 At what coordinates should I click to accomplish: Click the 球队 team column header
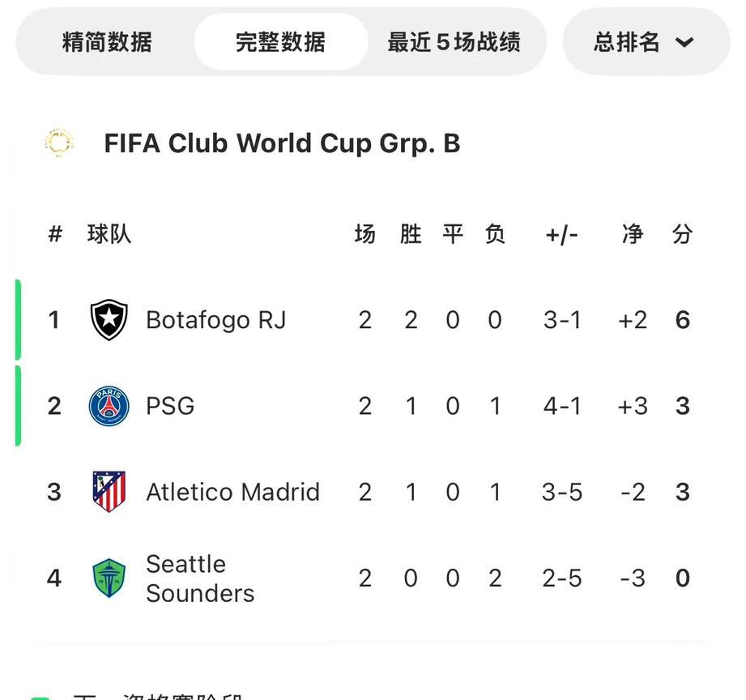click(x=109, y=233)
